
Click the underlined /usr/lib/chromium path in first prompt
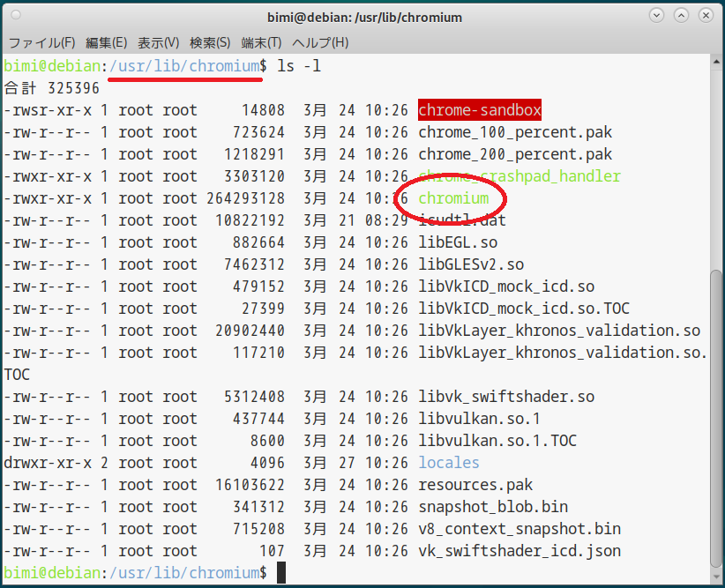[184, 66]
